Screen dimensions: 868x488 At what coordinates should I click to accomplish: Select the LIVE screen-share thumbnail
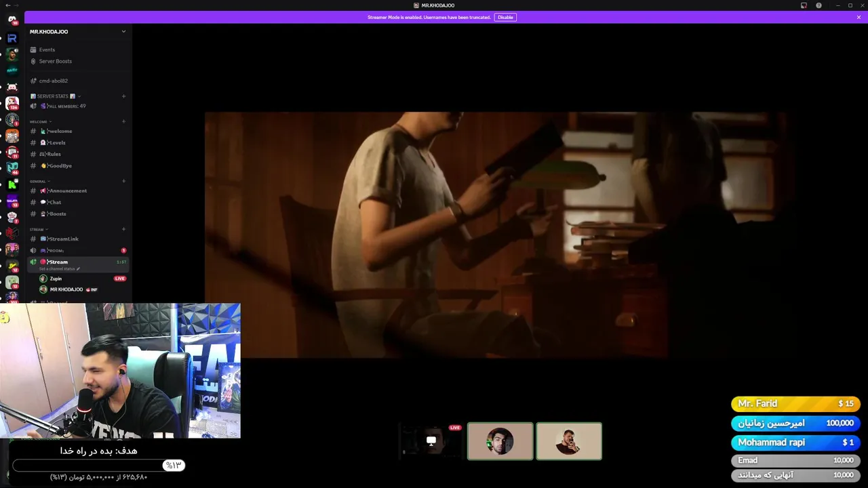[431, 441]
